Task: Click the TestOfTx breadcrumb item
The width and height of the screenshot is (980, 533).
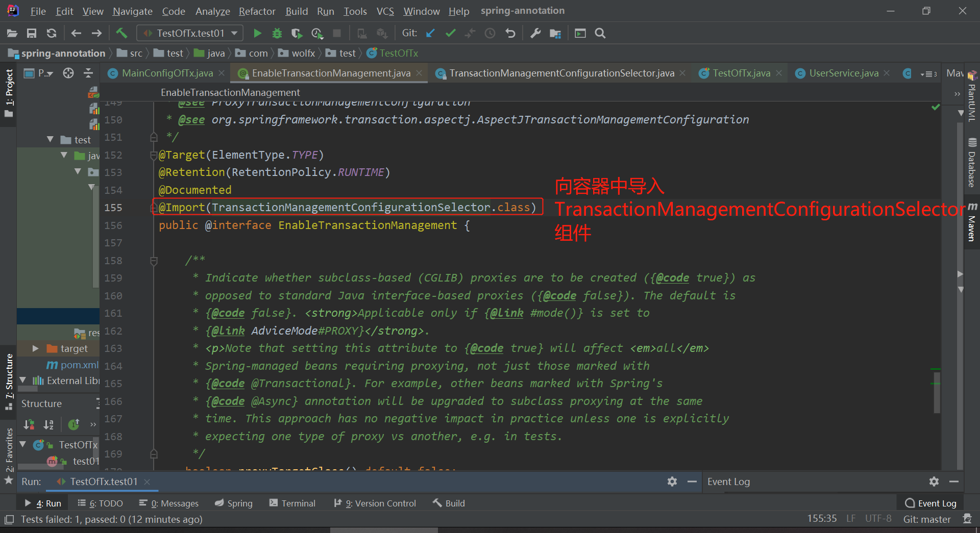Action: [x=393, y=53]
